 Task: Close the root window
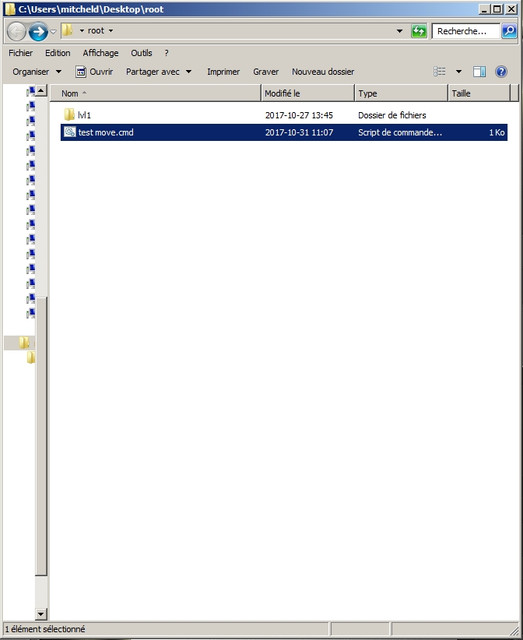[x=511, y=9]
